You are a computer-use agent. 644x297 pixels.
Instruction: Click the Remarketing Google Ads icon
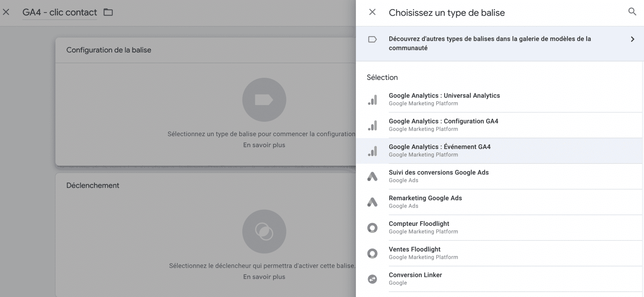(373, 202)
